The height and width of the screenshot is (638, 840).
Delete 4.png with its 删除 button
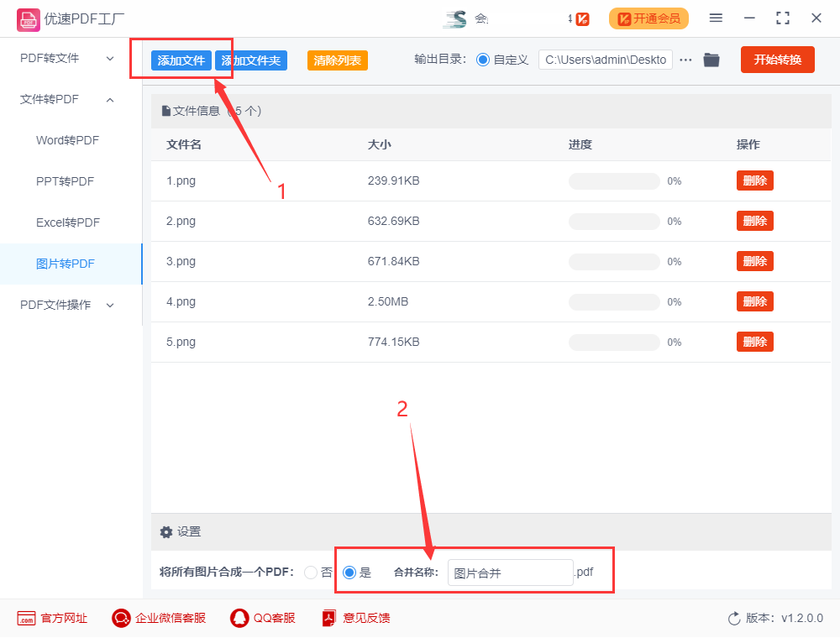(755, 301)
